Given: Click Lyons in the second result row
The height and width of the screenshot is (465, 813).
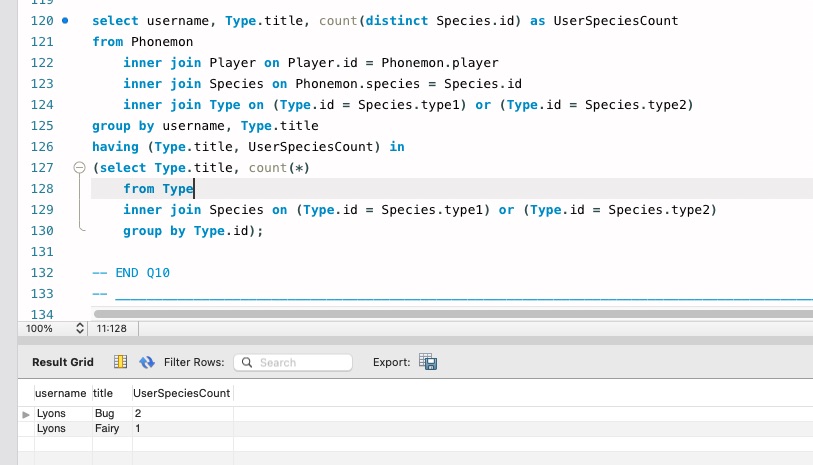Looking at the screenshot, I should coord(51,428).
